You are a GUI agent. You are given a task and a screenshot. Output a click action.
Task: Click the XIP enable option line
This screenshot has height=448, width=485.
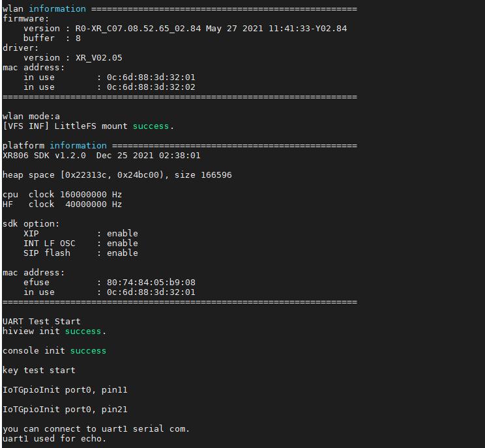point(80,234)
